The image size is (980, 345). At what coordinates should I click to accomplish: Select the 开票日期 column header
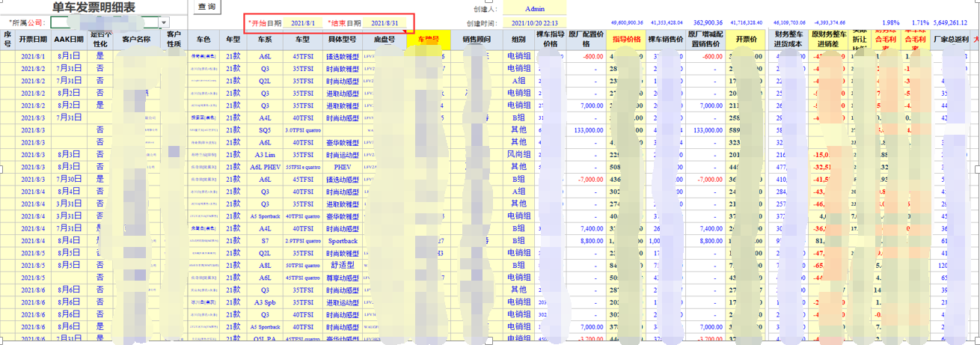tap(33, 40)
